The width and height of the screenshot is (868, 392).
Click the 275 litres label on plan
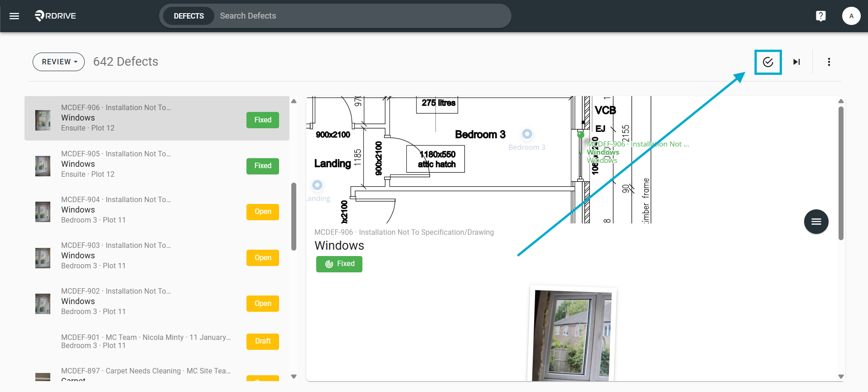437,103
